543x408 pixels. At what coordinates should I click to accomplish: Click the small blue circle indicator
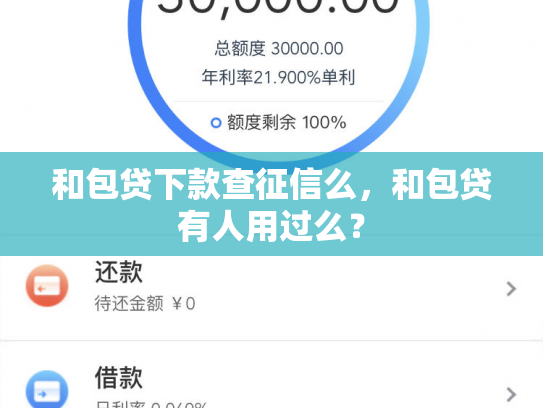(216, 123)
